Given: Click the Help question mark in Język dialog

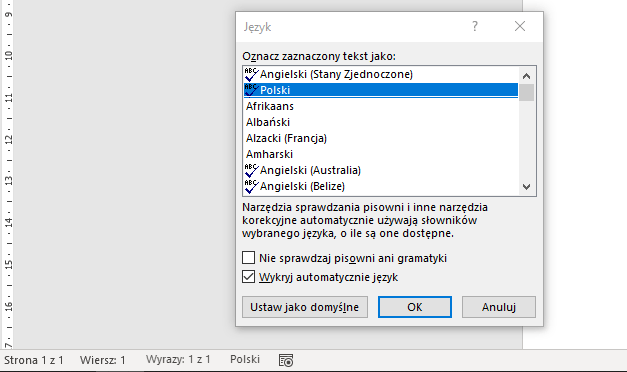Looking at the screenshot, I should coord(475,26).
